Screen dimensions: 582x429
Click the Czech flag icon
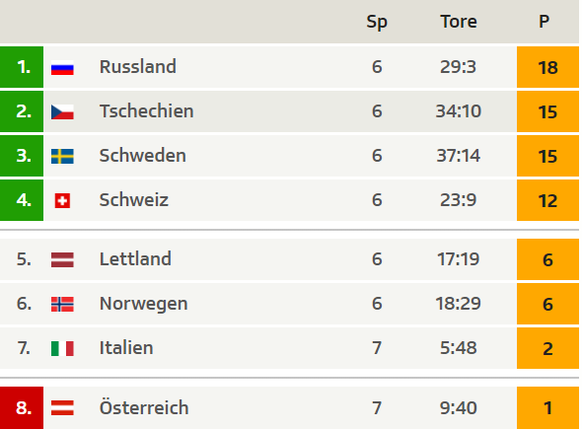click(x=62, y=112)
